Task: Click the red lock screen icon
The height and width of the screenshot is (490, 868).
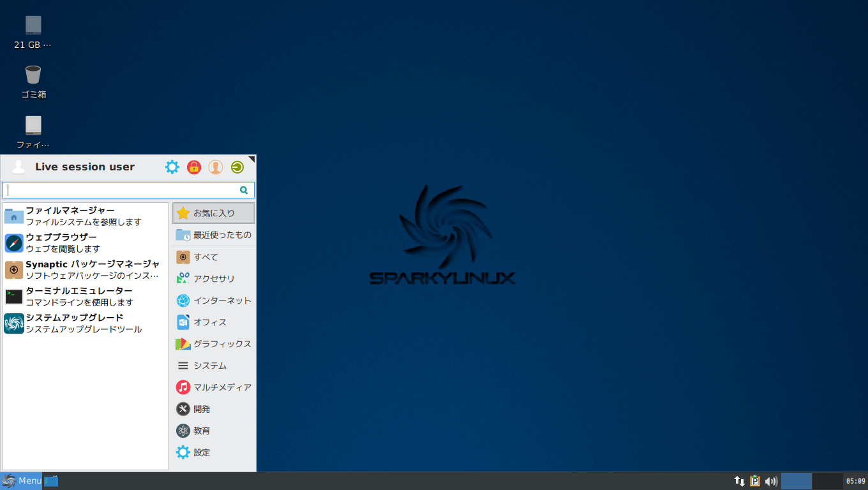Action: (194, 167)
